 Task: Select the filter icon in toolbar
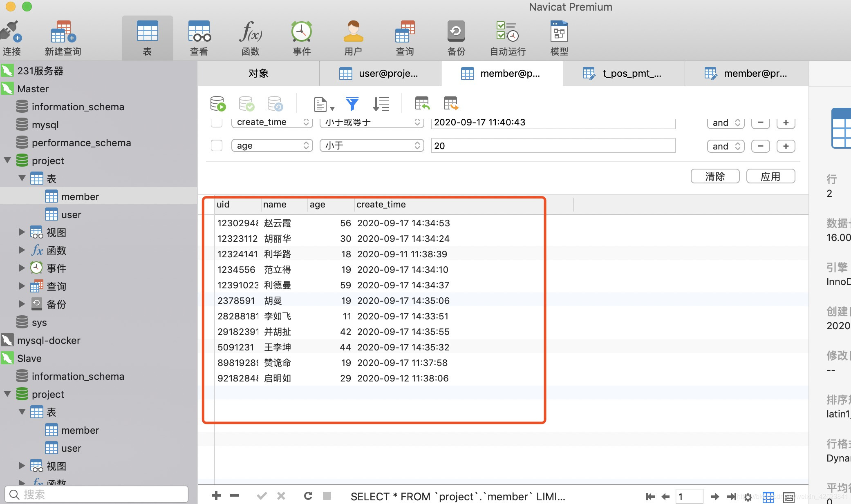[x=352, y=104]
